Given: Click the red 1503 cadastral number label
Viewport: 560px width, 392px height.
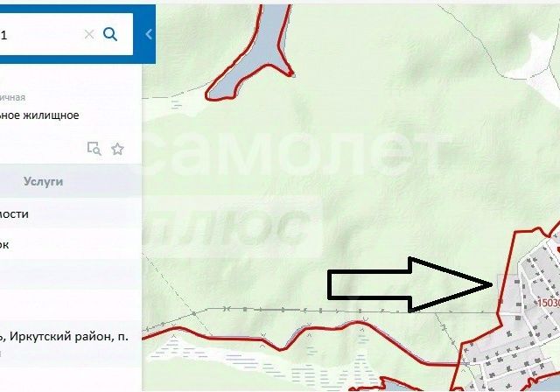Looking at the screenshot, I should 549,303.
